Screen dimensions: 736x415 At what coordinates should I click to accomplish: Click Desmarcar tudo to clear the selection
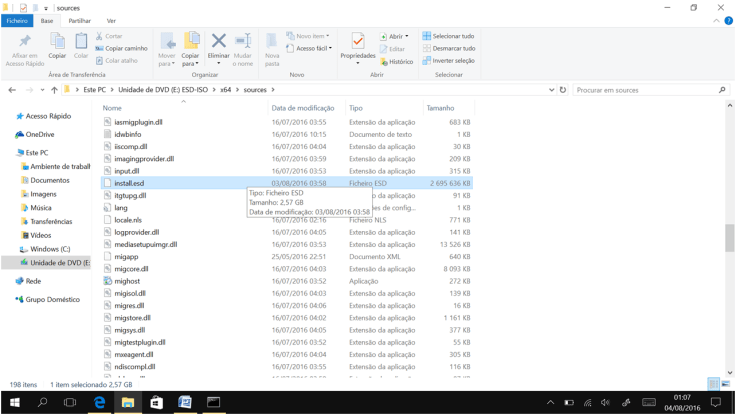tap(448, 48)
